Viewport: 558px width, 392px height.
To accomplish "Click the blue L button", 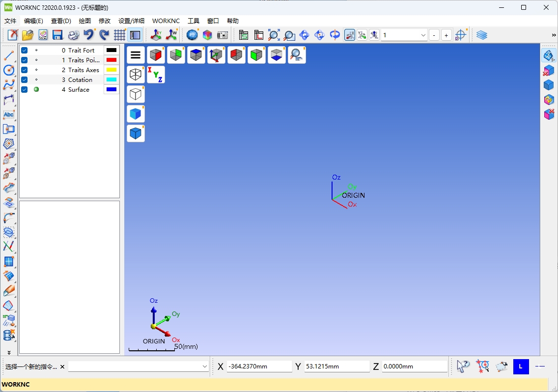I will [x=521, y=366].
